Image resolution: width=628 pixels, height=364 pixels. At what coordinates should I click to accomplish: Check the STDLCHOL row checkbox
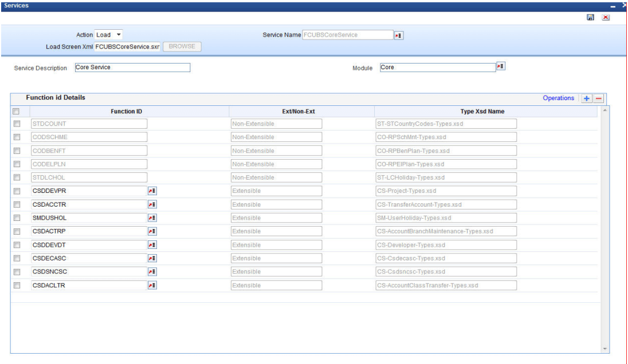click(17, 177)
